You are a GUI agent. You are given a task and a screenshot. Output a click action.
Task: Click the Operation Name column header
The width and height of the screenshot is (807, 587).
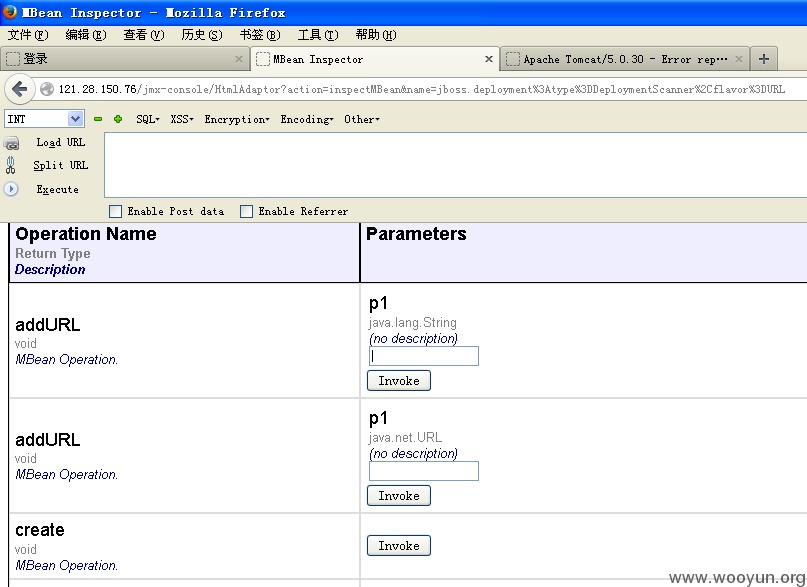coord(86,234)
